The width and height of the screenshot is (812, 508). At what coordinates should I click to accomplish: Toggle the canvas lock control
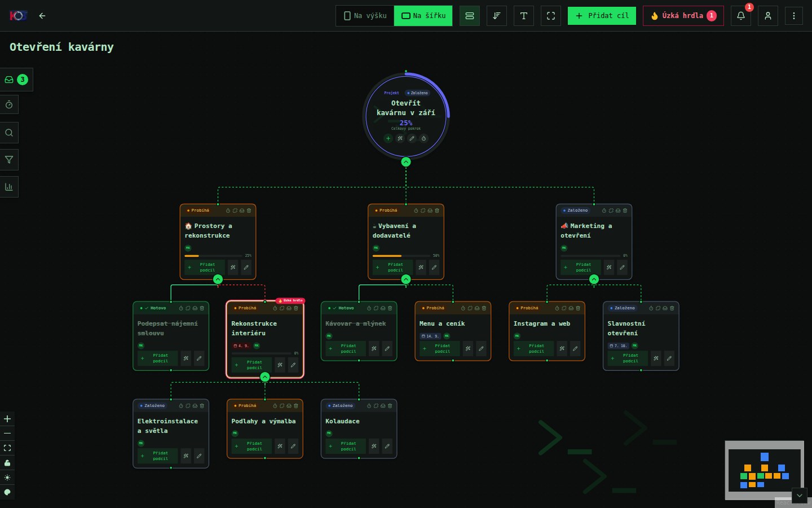tap(7, 463)
